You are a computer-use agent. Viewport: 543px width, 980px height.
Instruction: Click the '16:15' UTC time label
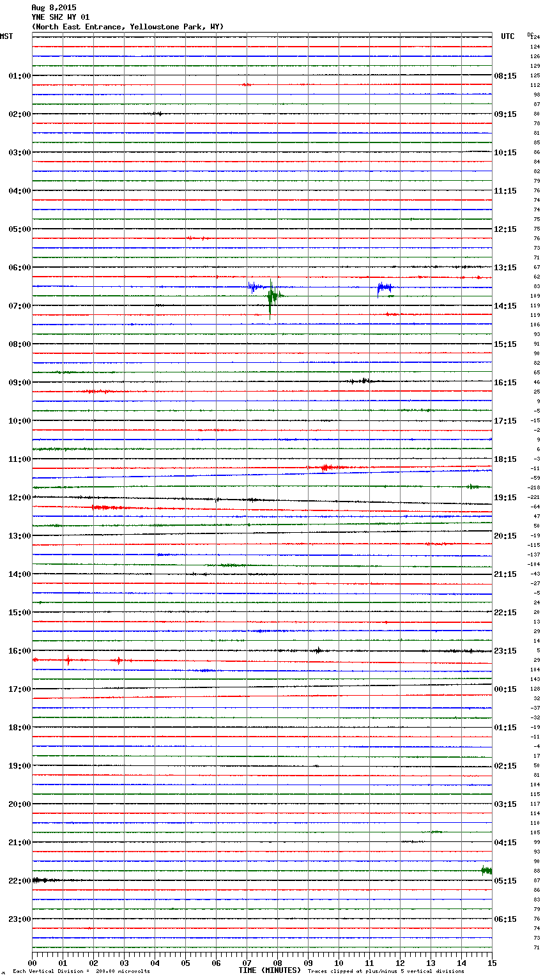505,383
